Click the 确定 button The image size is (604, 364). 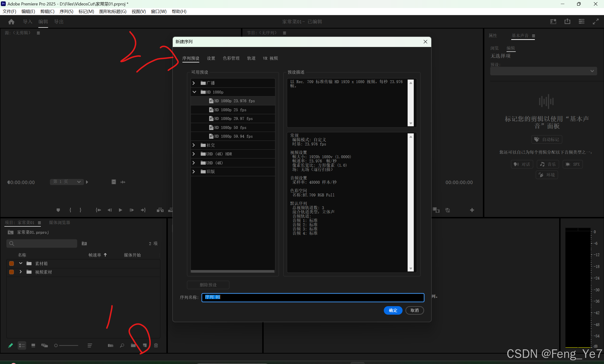pyautogui.click(x=393, y=310)
